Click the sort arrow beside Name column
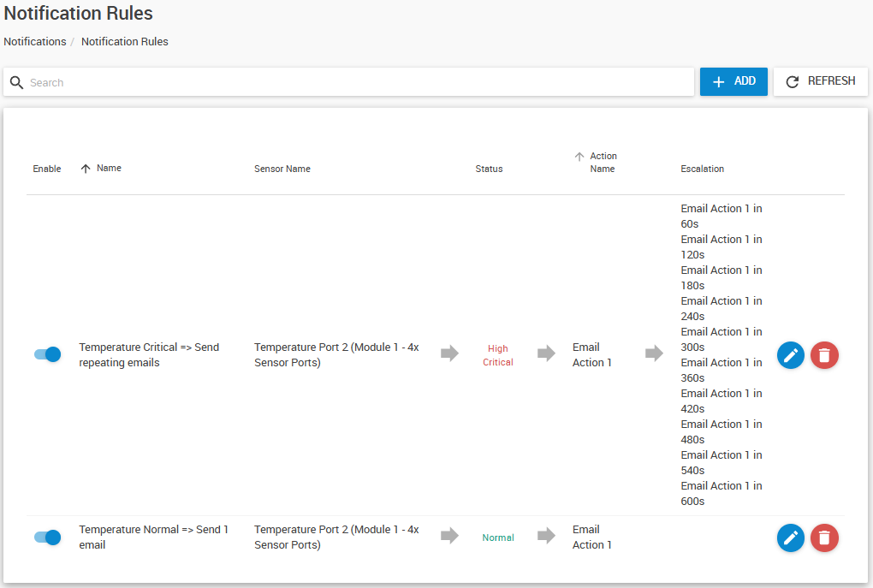Screen dimensions: 873x588 [86, 169]
